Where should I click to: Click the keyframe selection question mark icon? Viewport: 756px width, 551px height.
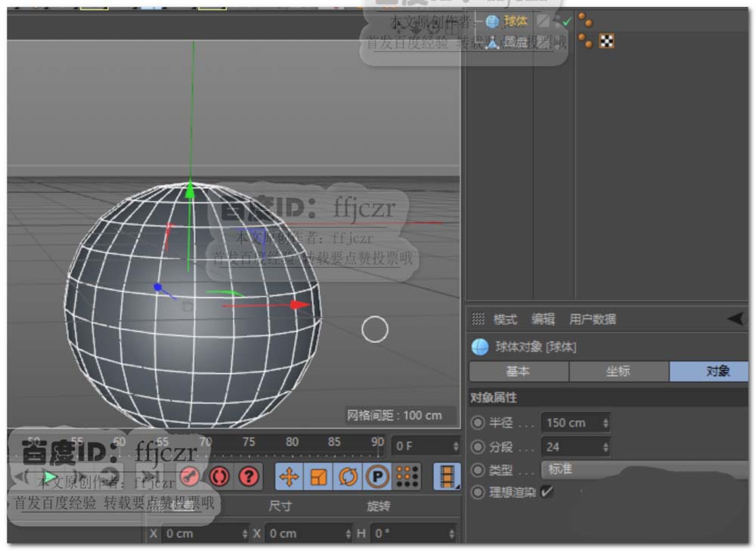(249, 477)
